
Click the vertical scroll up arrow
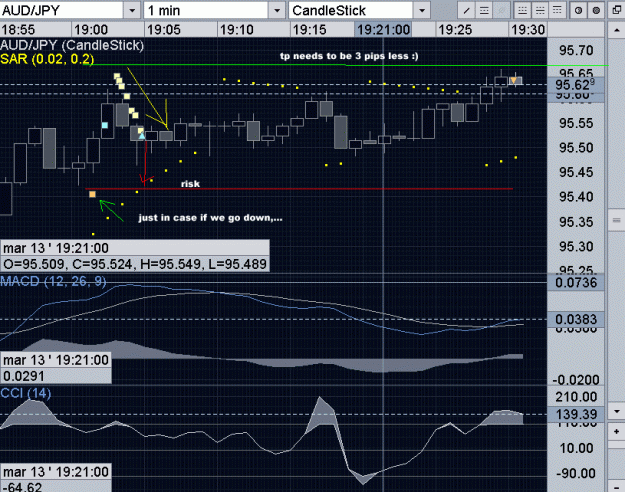pyautogui.click(x=616, y=31)
